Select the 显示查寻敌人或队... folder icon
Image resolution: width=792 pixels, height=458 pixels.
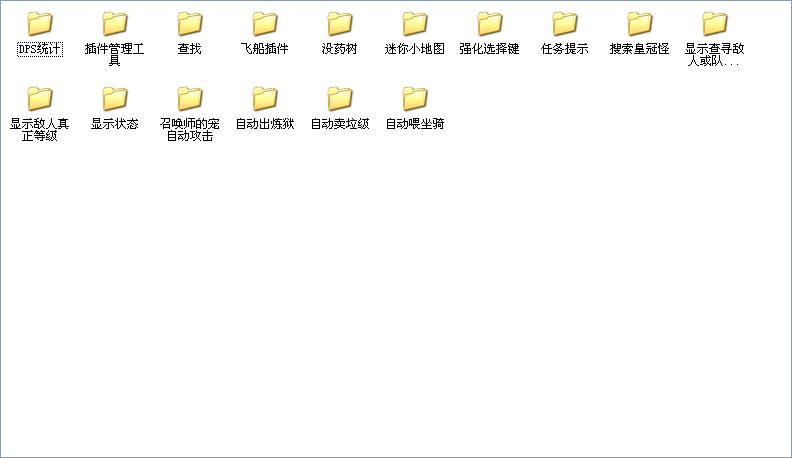point(715,24)
